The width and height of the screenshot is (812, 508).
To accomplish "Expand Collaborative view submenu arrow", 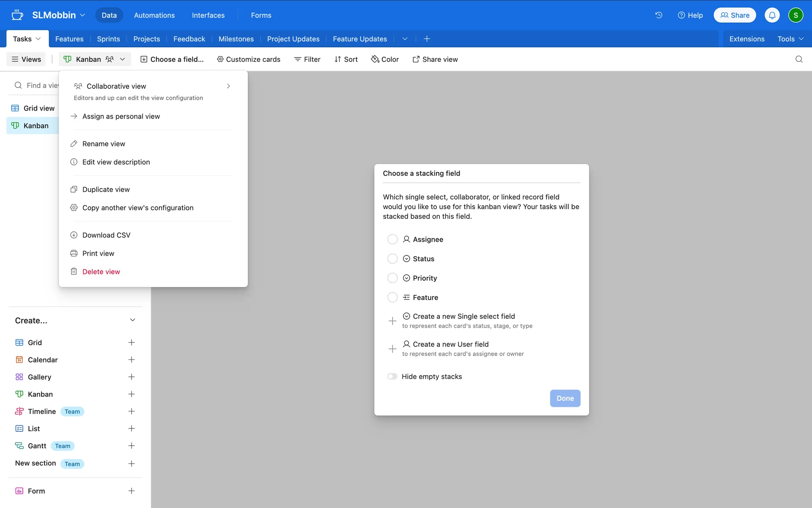I will point(228,86).
